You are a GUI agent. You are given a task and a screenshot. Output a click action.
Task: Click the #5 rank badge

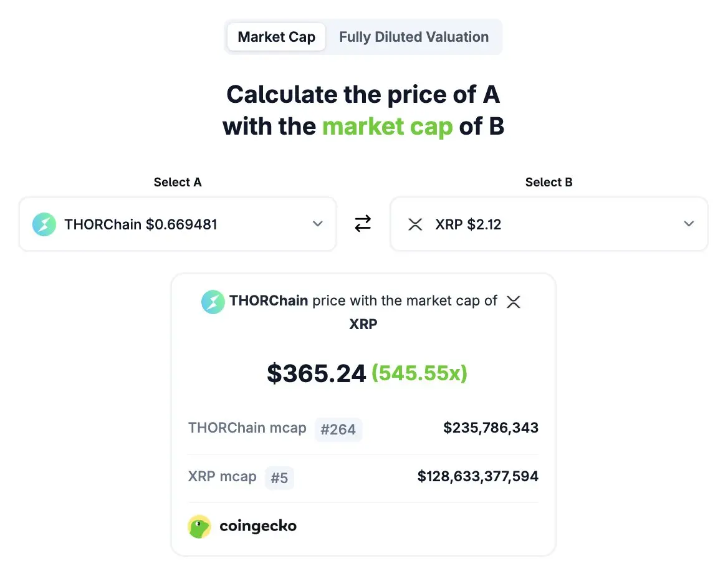click(x=279, y=478)
